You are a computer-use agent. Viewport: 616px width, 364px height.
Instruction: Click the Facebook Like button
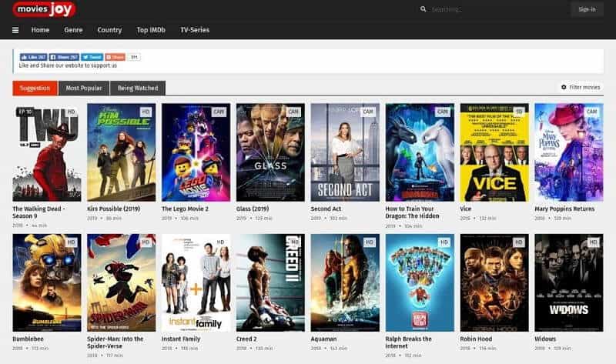[34, 57]
